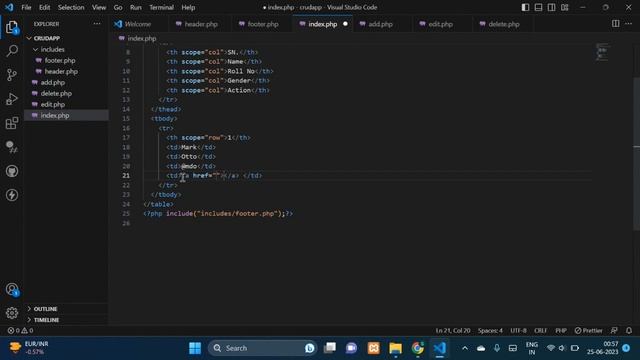Open the feedback icon in status bar
The image size is (640, 360).
(x=614, y=330)
